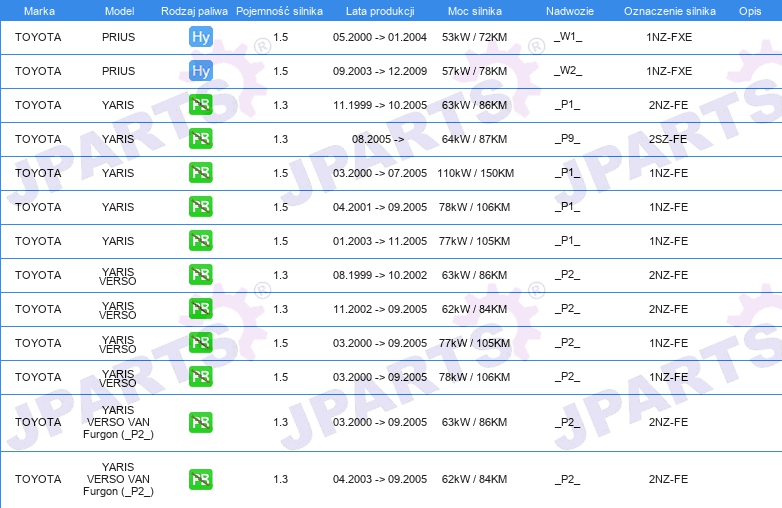Select the date range 04.2001 -> 09.2005

[380, 206]
